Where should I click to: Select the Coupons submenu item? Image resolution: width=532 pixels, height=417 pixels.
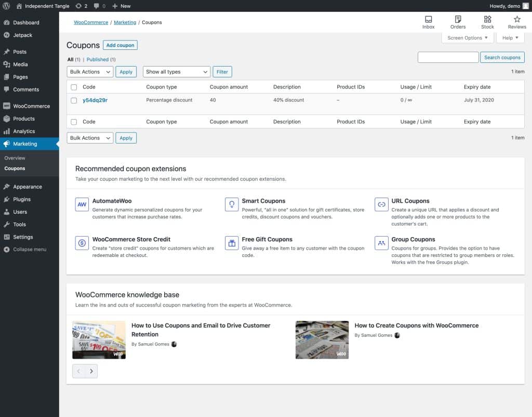(x=15, y=168)
